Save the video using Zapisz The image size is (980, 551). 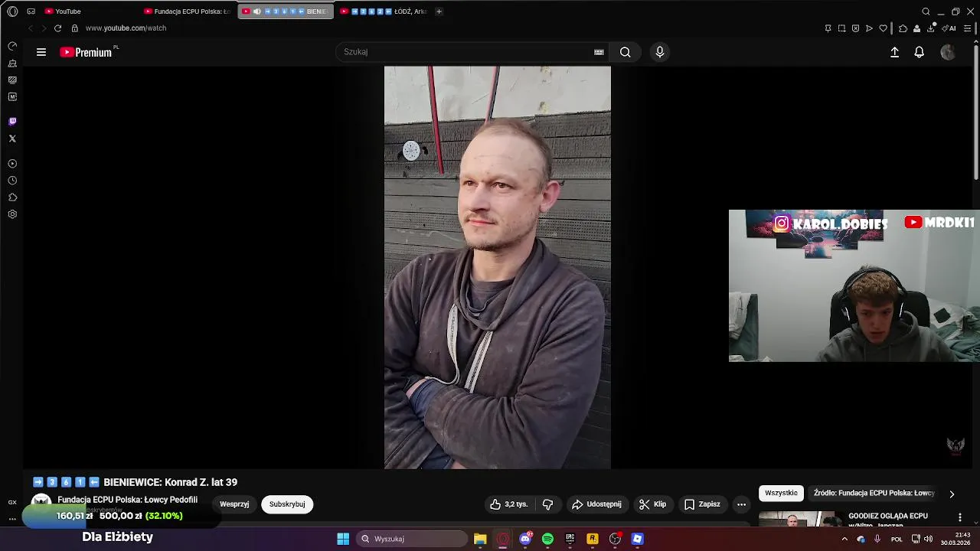pyautogui.click(x=702, y=504)
